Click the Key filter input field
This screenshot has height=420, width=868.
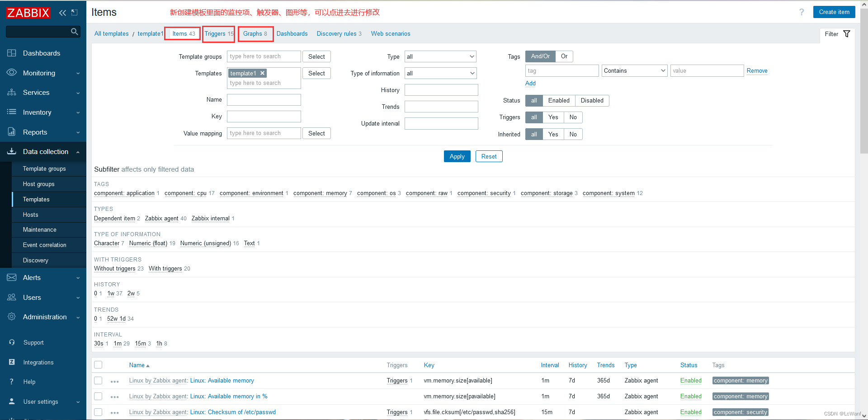pos(264,117)
